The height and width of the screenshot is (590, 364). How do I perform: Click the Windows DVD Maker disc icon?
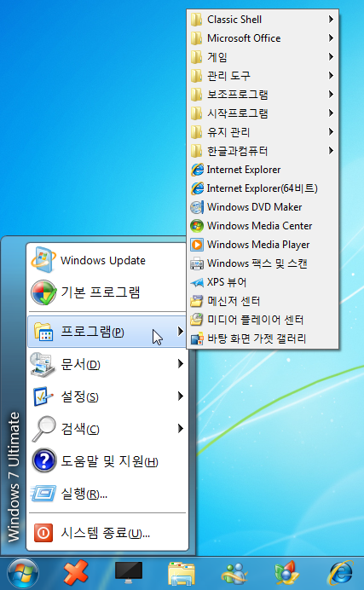pyautogui.click(x=197, y=207)
